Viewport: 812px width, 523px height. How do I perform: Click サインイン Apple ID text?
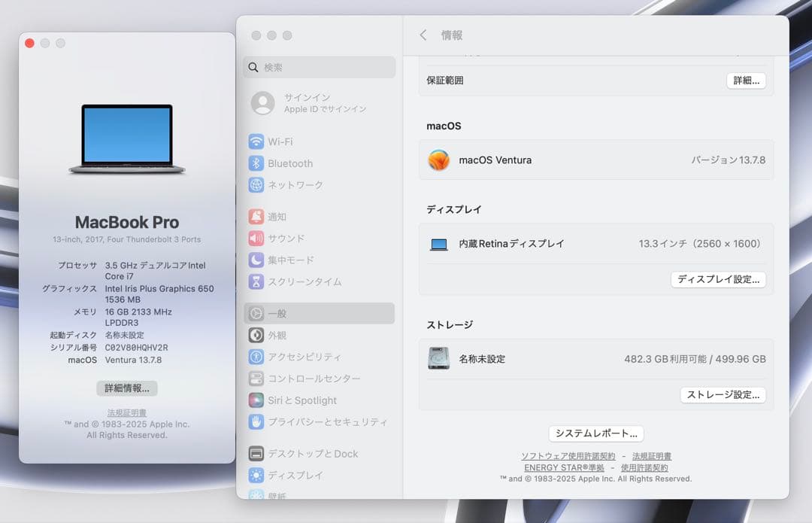[326, 103]
